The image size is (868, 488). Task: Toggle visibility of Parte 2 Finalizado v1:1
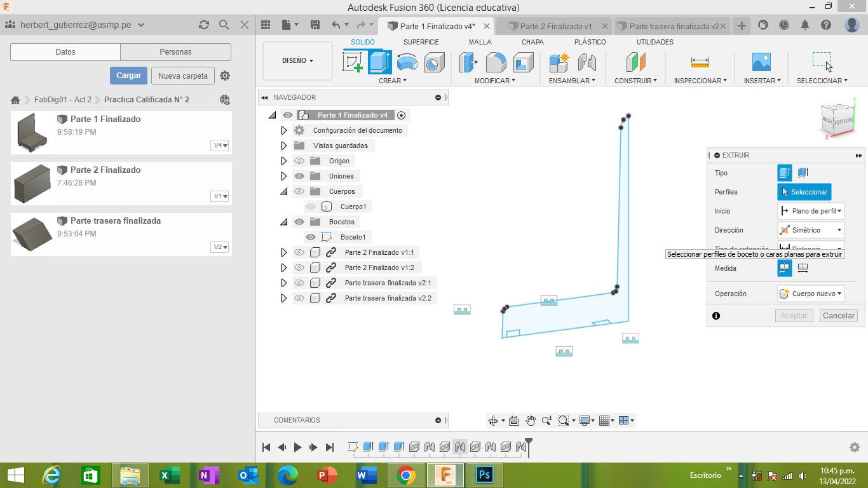coord(299,252)
